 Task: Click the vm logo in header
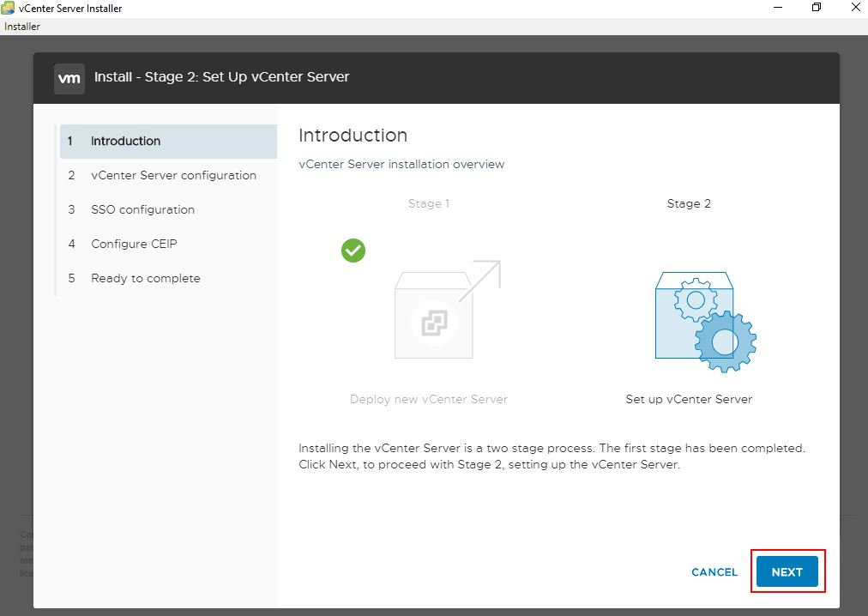(69, 78)
